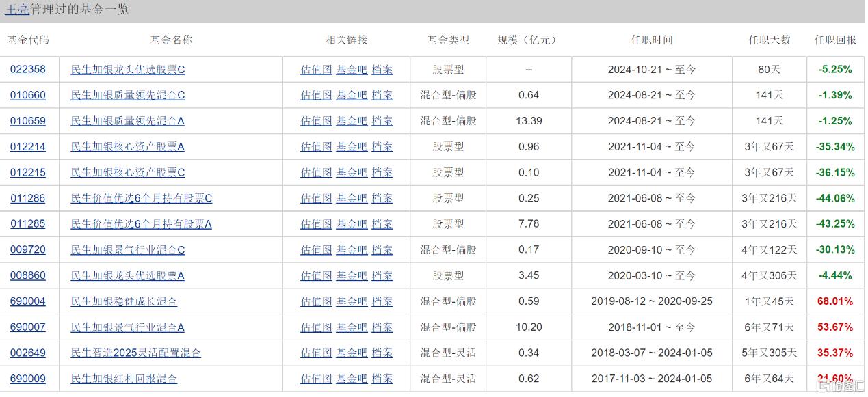Open fund code 022358
The height and width of the screenshot is (397, 868).
pyautogui.click(x=28, y=70)
